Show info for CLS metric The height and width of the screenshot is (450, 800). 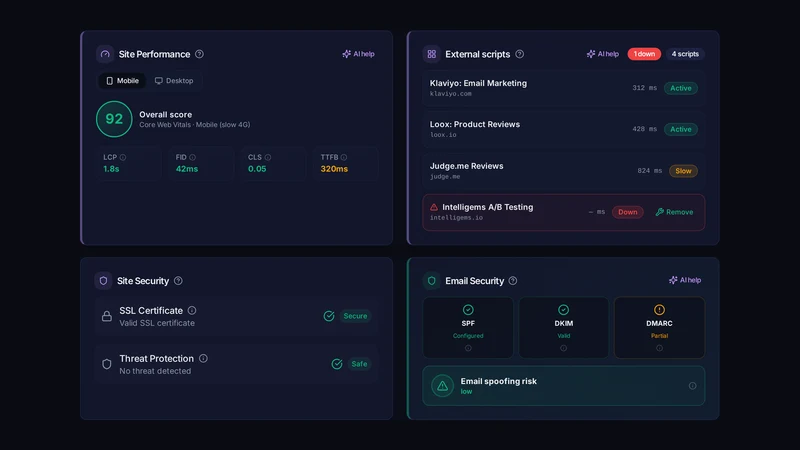(x=268, y=158)
